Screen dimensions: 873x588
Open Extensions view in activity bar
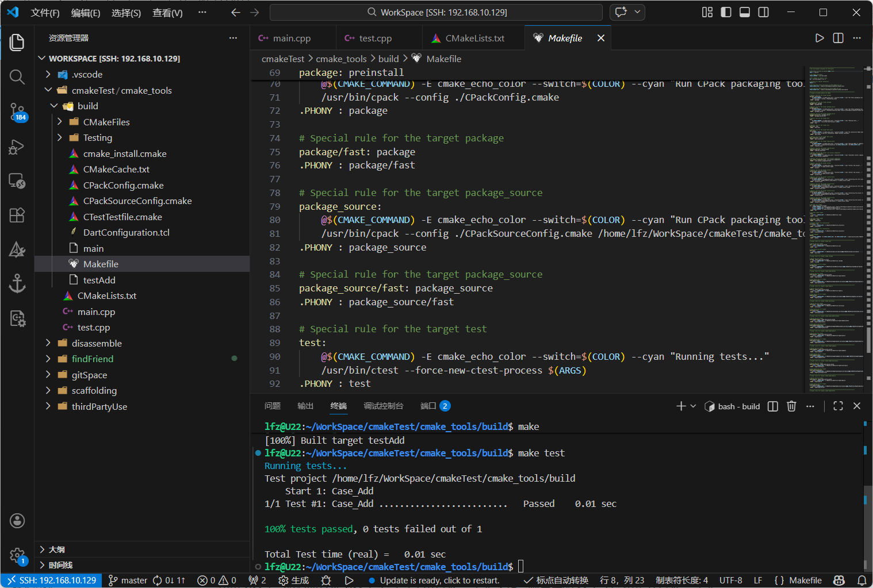point(17,215)
